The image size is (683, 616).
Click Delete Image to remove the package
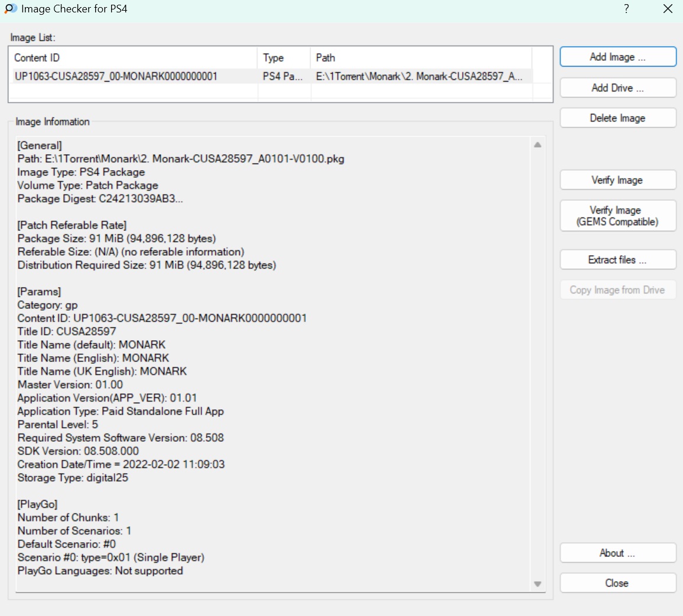coord(617,118)
